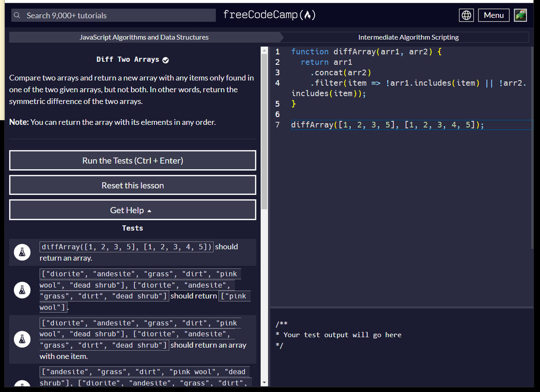540x392 pixels.
Task: Click the 'Tests' heading
Action: point(133,228)
